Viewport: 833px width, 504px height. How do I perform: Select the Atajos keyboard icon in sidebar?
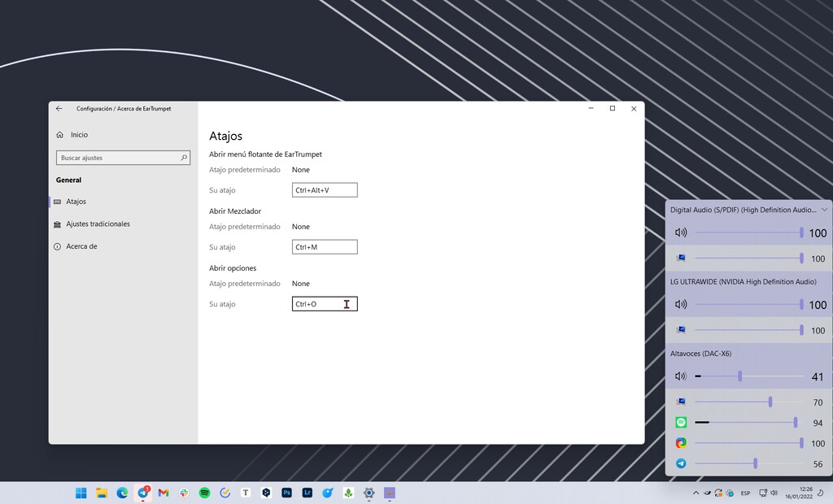click(57, 202)
